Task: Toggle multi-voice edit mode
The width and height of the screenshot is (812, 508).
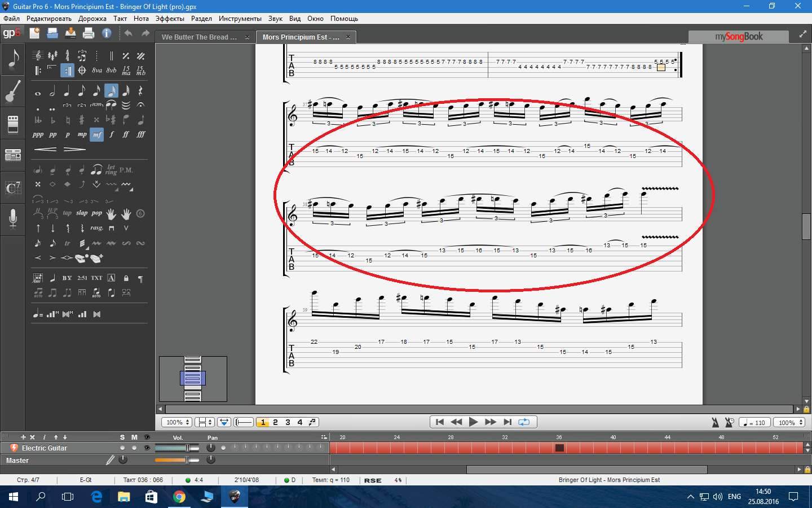Action: (312, 422)
